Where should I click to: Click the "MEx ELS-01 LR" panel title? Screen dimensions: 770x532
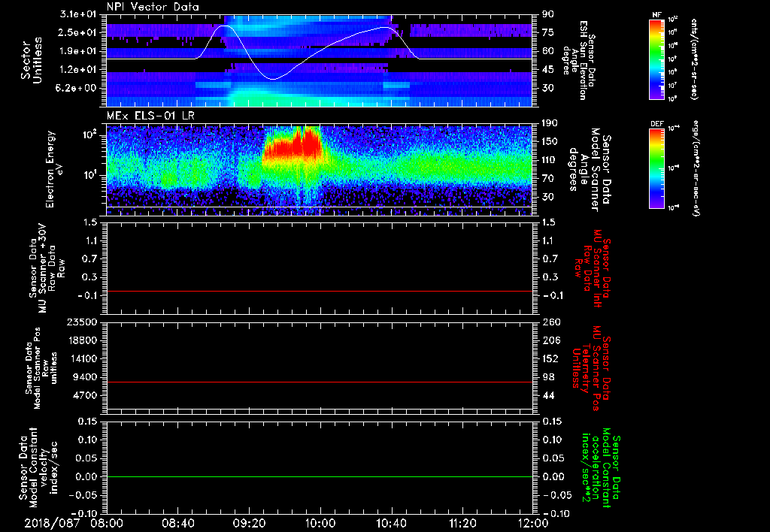[150, 116]
